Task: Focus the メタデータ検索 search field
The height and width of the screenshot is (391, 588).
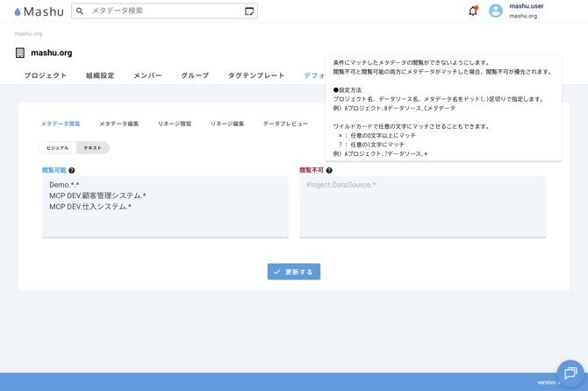Action: 162,11
